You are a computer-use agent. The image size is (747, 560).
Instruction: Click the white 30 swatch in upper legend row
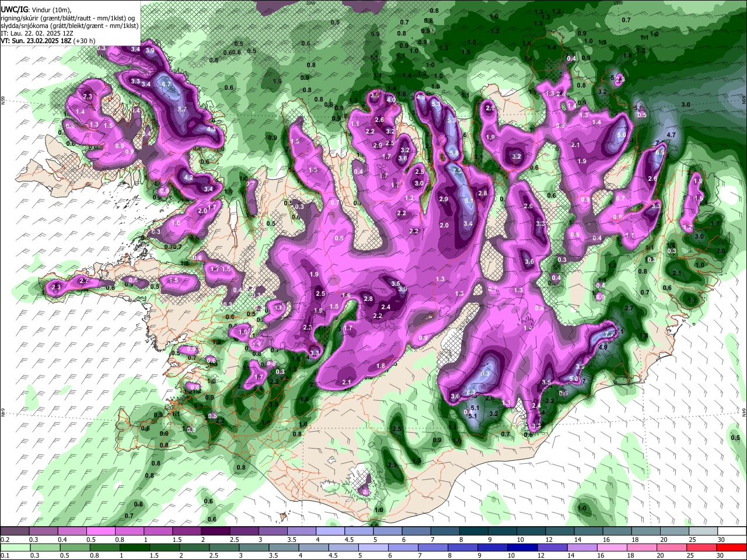731,531
